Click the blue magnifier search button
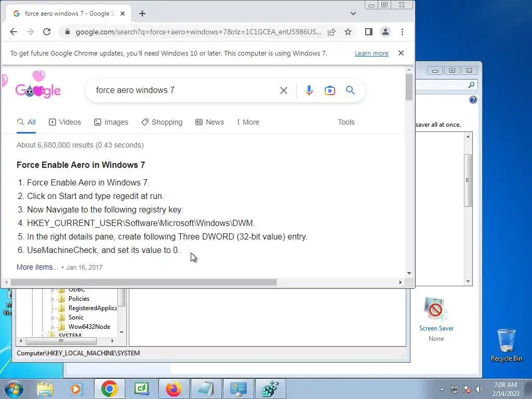 (351, 90)
